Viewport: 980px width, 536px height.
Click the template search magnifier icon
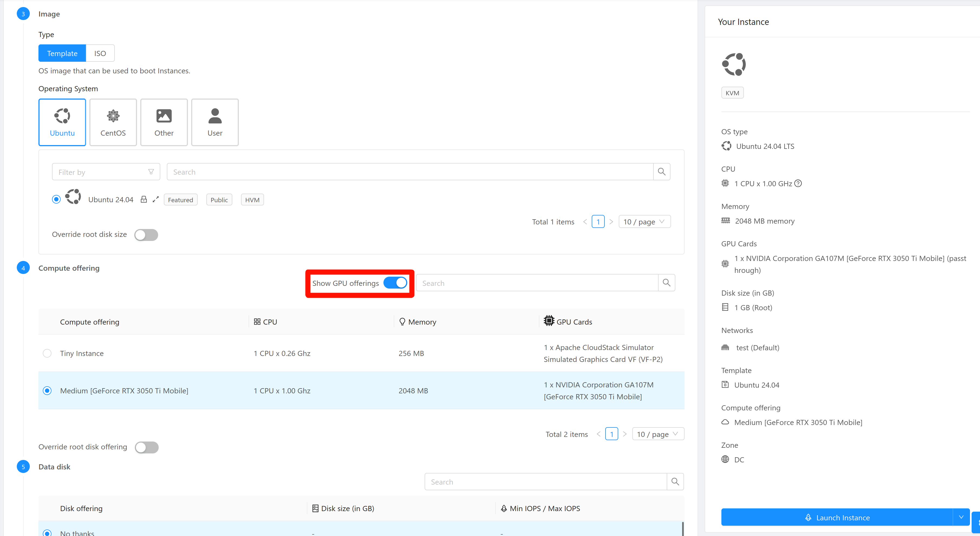click(x=662, y=172)
